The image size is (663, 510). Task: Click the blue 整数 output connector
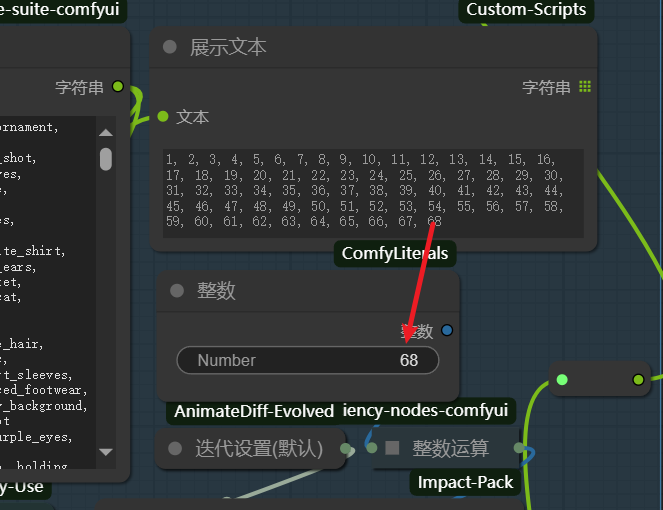click(446, 330)
